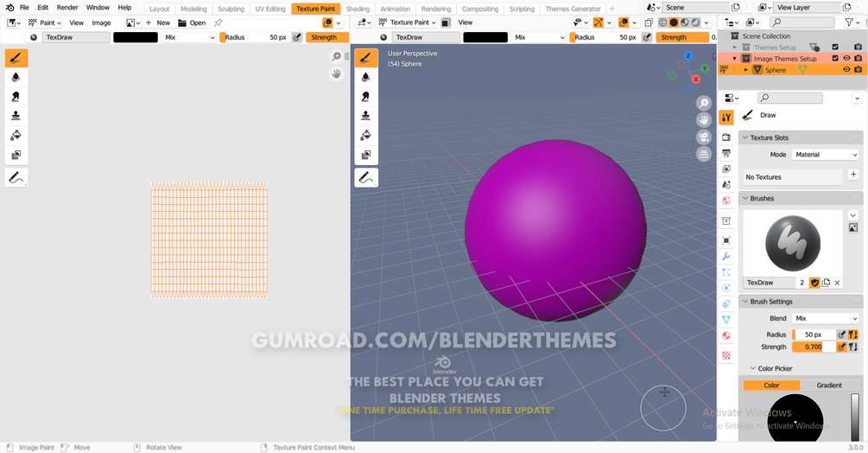Image resolution: width=868 pixels, height=453 pixels.
Task: Open Mix blend dropdown in image editor header
Action: (189, 37)
